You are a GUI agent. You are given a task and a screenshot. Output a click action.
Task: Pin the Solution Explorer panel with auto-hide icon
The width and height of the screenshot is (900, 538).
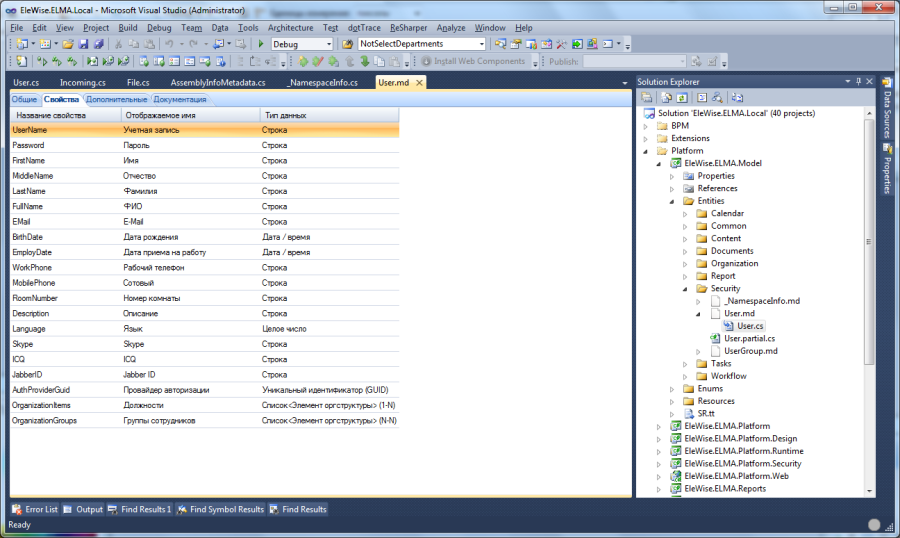[858, 81]
